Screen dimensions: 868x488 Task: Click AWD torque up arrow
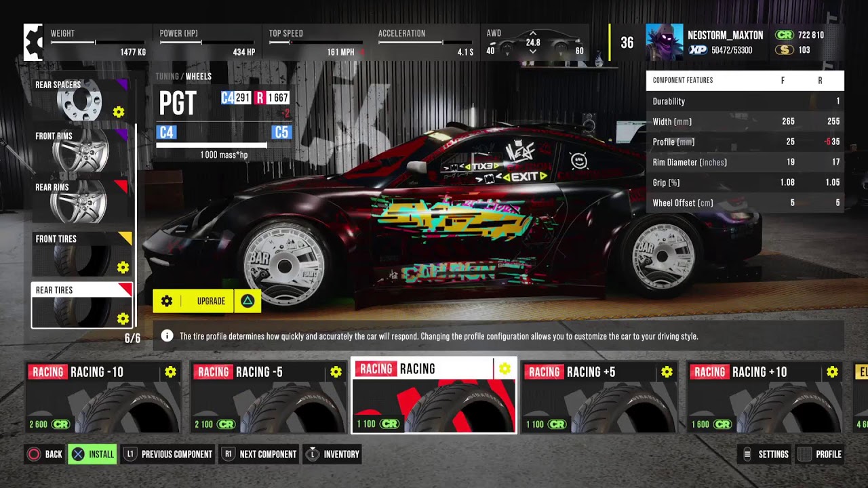533,33
